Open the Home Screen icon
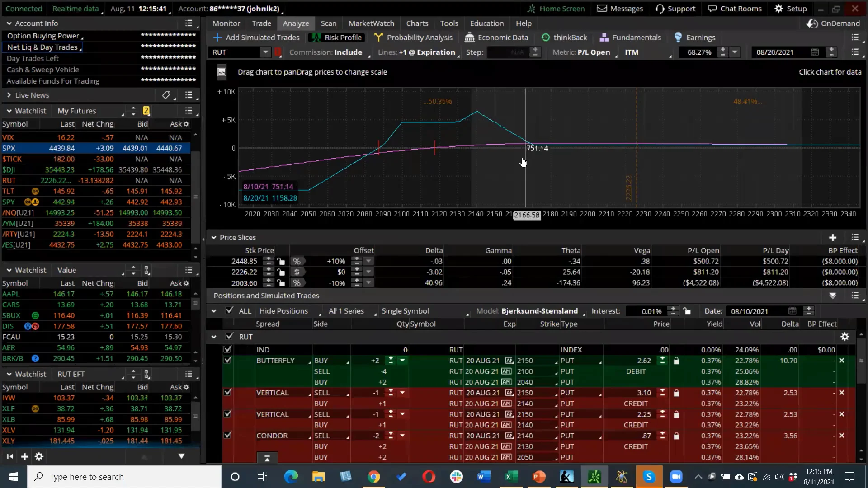This screenshot has width=868, height=488. tap(531, 9)
